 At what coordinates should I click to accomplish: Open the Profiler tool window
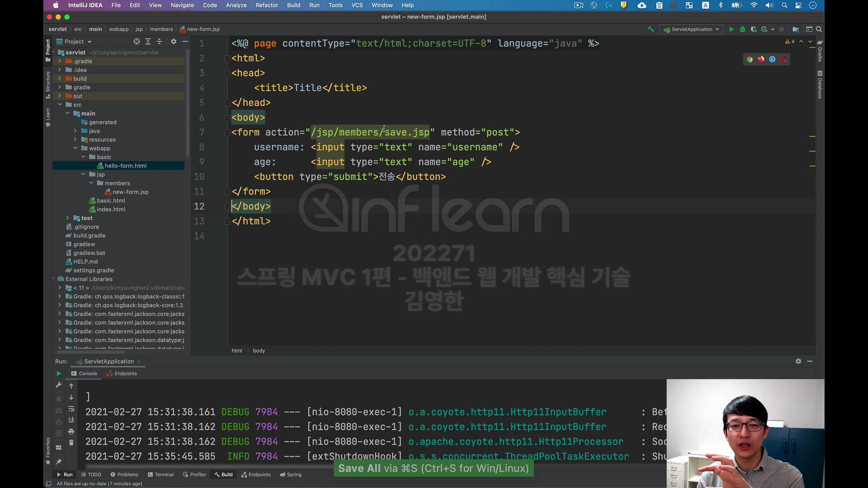click(x=194, y=474)
